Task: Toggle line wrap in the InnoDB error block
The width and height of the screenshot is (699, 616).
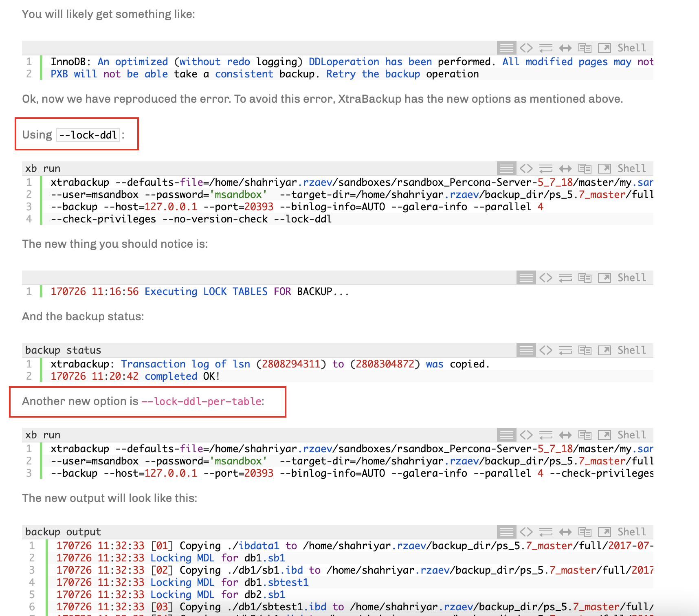Action: pos(546,48)
